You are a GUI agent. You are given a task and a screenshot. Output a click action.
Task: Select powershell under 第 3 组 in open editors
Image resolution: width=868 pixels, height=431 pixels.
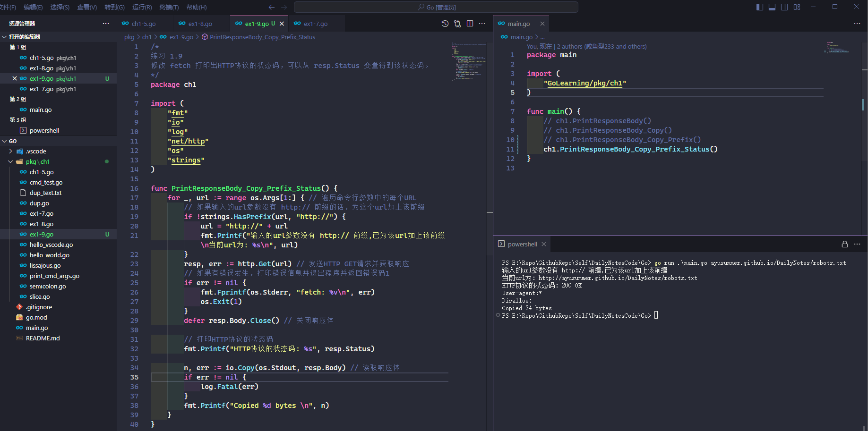click(58, 130)
